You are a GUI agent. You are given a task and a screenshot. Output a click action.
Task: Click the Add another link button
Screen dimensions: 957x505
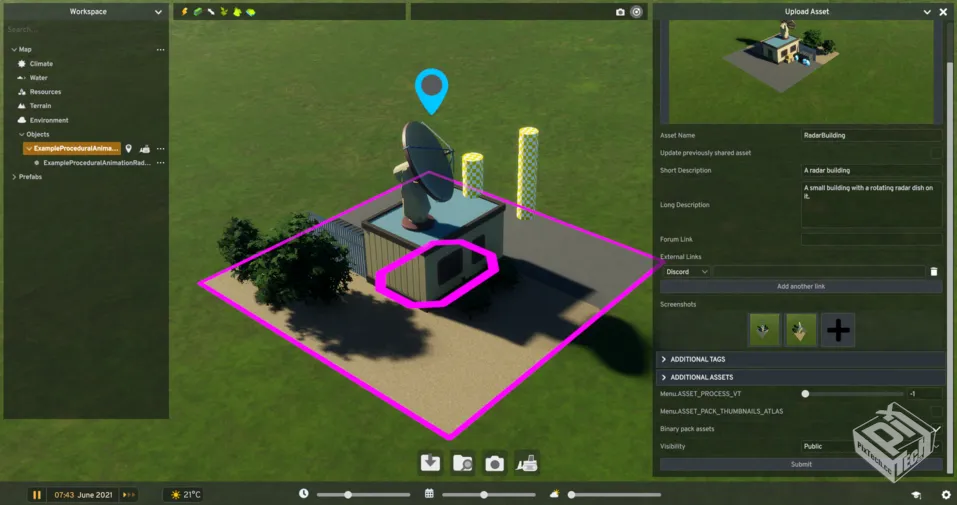801,286
